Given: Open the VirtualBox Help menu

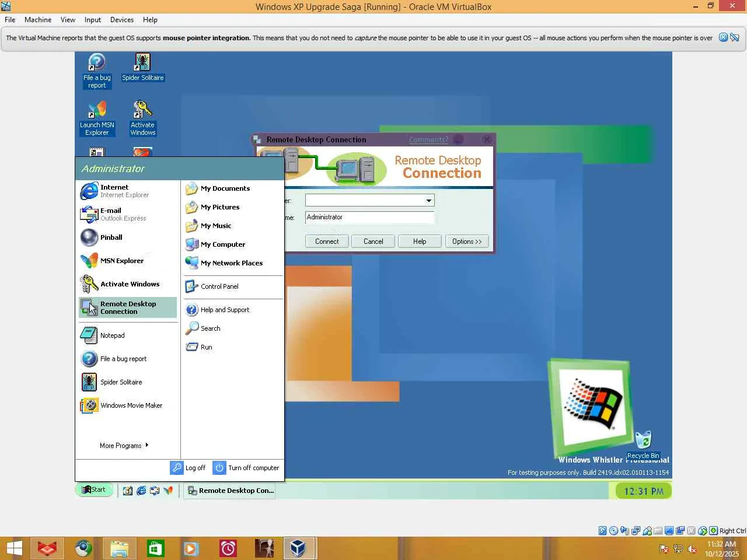Looking at the screenshot, I should point(150,20).
